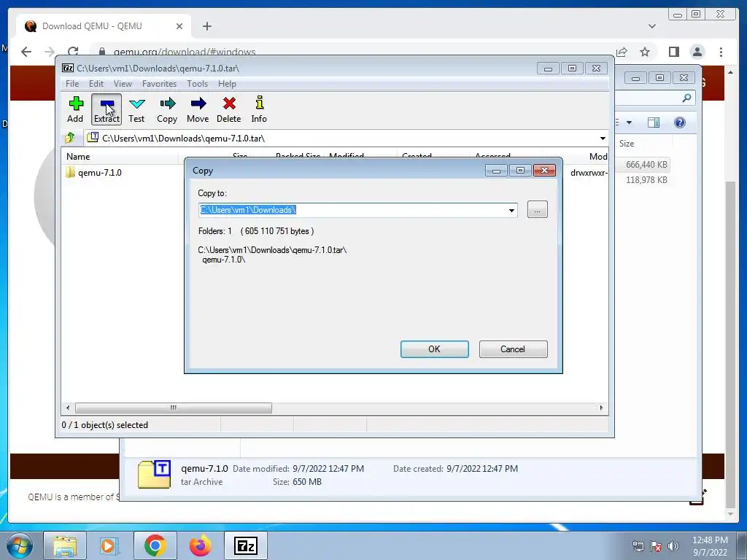Click the Extract toolbar icon
This screenshot has width=747, height=560.
(x=107, y=109)
